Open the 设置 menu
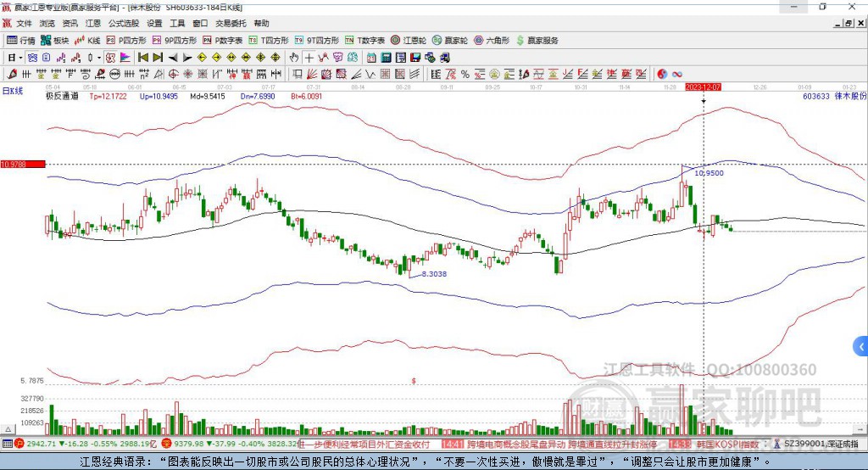Image resolution: width=868 pixels, height=470 pixels. tap(154, 23)
